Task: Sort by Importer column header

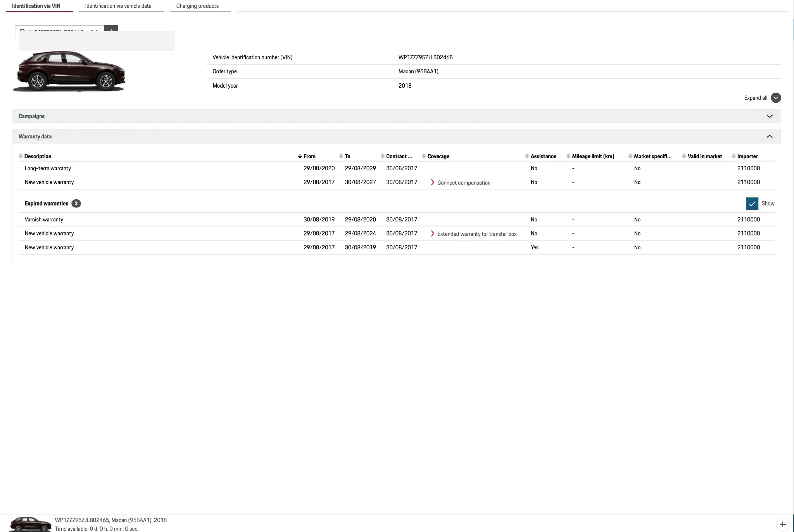Action: (x=747, y=156)
